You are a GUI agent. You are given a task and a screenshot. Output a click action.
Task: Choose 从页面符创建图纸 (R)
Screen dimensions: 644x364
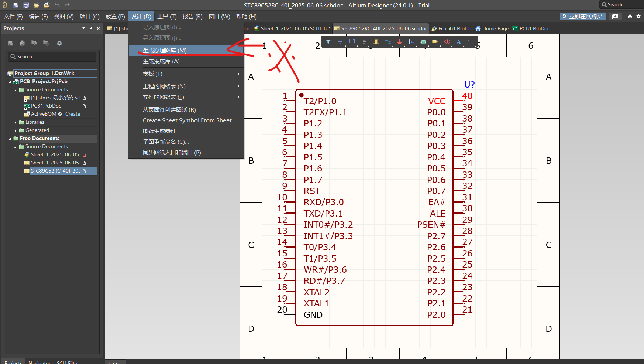186,110
